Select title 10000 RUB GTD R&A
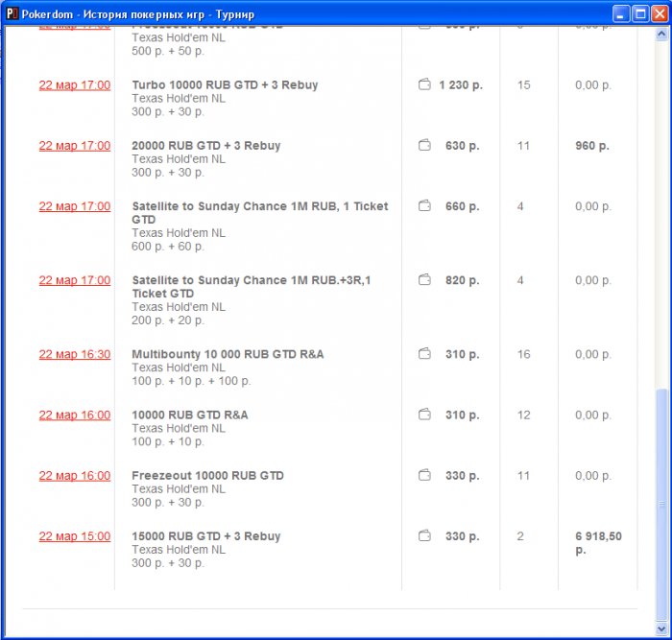Viewport: 672px width, 640px height. (190, 415)
